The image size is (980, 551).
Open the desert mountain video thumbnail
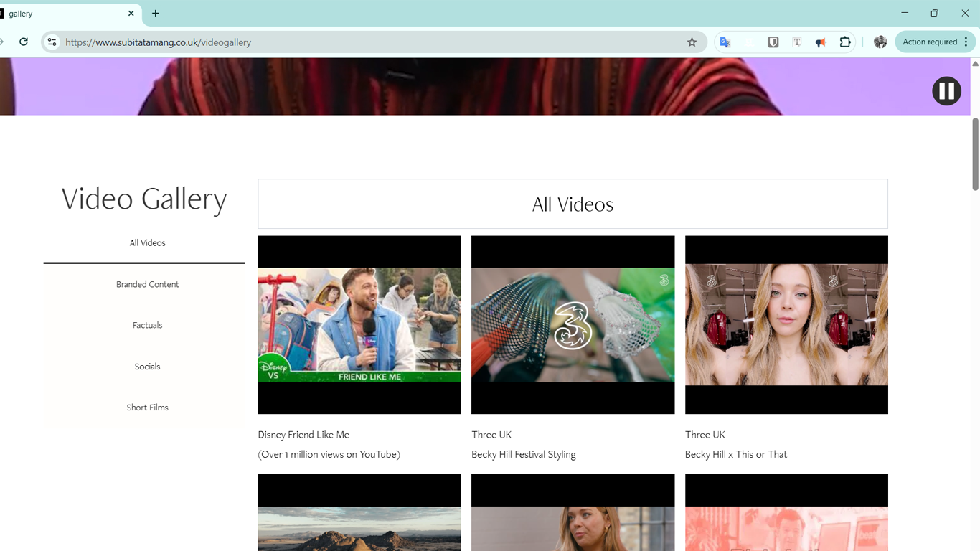click(x=359, y=512)
